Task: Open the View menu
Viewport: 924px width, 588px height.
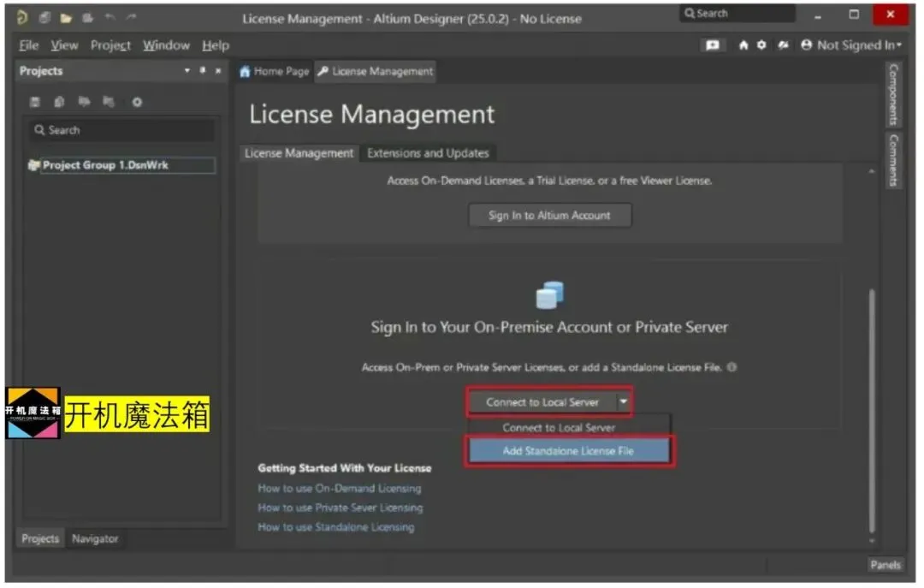Action: [x=64, y=45]
